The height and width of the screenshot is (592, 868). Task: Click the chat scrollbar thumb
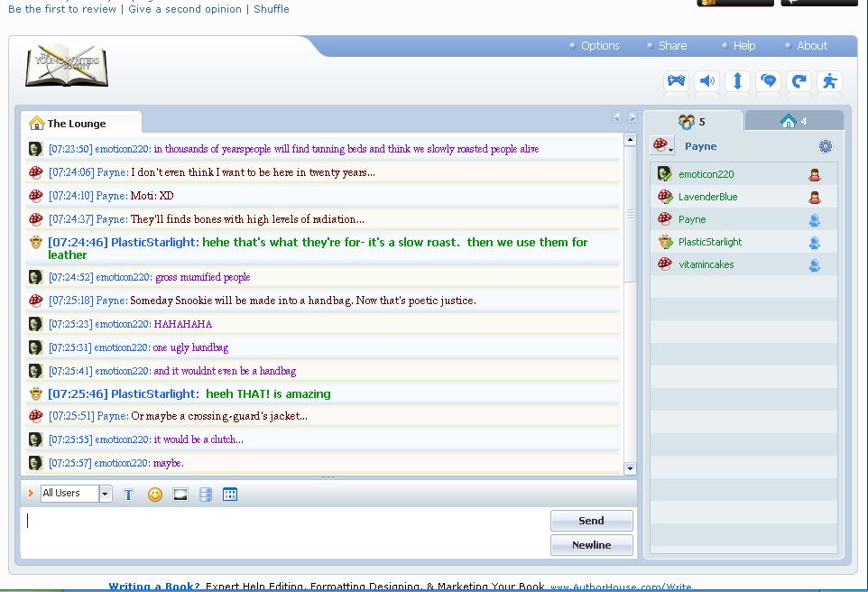point(630,214)
